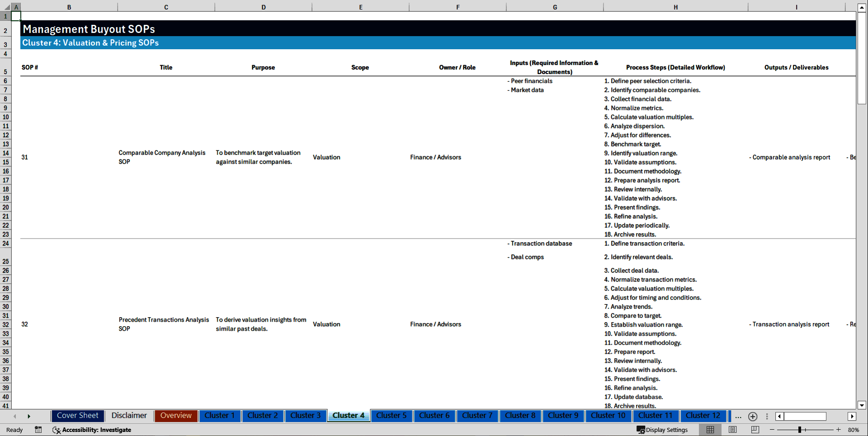Select Page Break Preview view
The height and width of the screenshot is (436, 868).
click(755, 430)
